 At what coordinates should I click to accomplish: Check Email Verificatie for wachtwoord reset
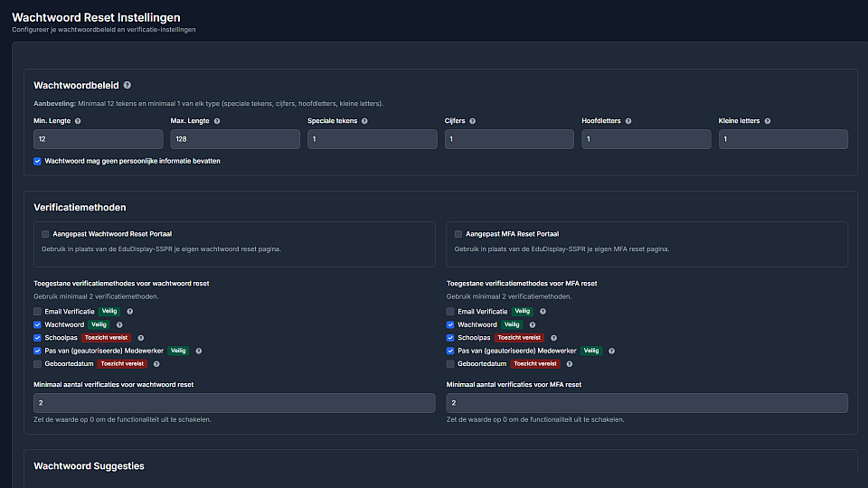pos(37,312)
